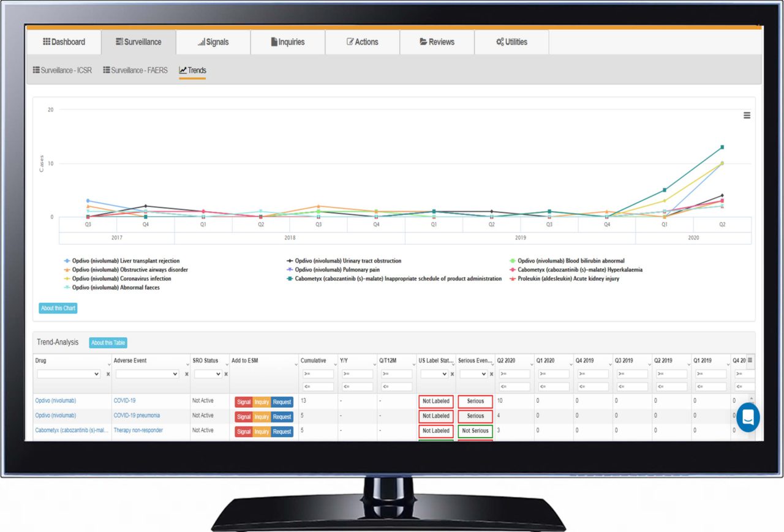Open the Surveillance - FAERS subtab
784x532 pixels.
(135, 70)
